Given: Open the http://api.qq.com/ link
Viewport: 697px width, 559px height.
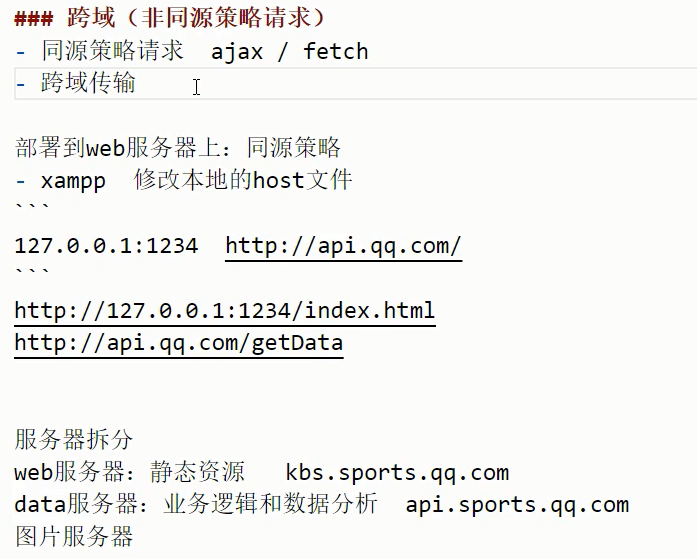Looking at the screenshot, I should point(344,246).
